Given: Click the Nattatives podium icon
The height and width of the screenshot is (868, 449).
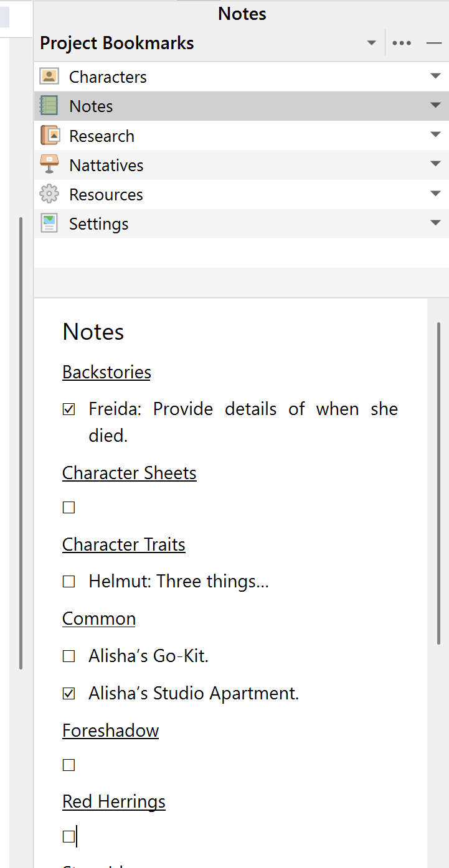Looking at the screenshot, I should (x=49, y=165).
